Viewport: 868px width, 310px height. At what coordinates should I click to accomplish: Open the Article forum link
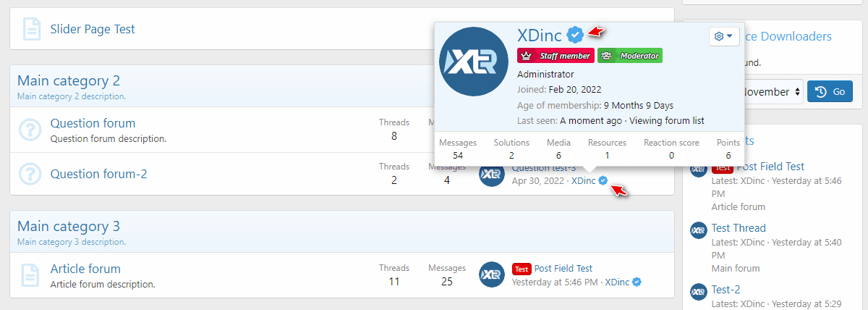[x=85, y=269]
